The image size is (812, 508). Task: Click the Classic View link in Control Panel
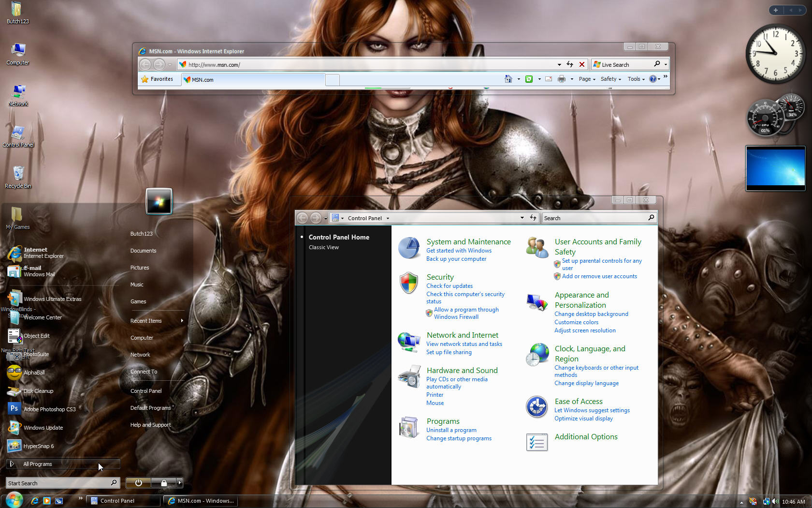324,247
